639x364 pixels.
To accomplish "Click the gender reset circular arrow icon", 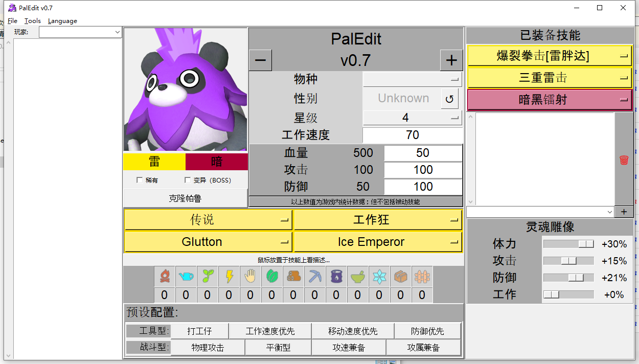I will [x=450, y=99].
